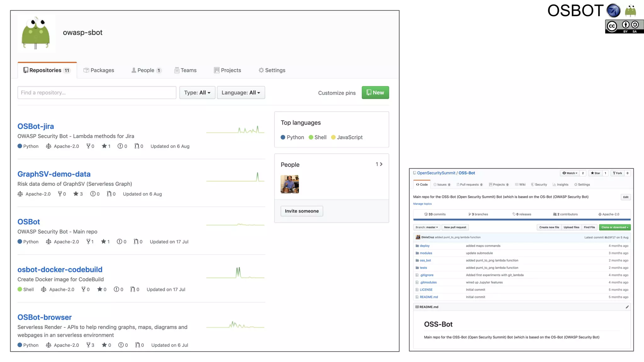
Task: Click the Apache-2.0 license scale icon on OSBot-jira
Action: click(48, 146)
